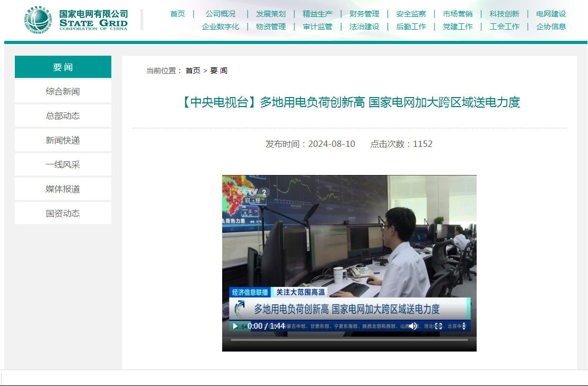This screenshot has height=386, width=588.
Task: Select the 要闻 sidebar header
Action: click(63, 67)
